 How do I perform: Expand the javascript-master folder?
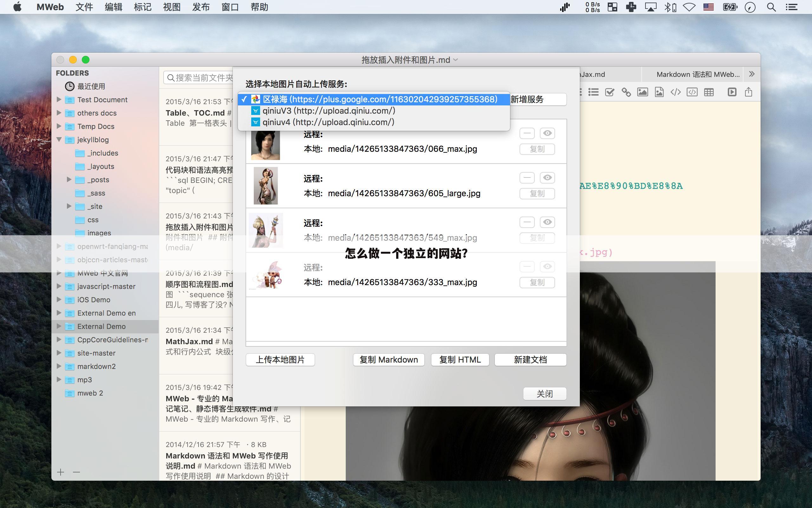click(59, 286)
